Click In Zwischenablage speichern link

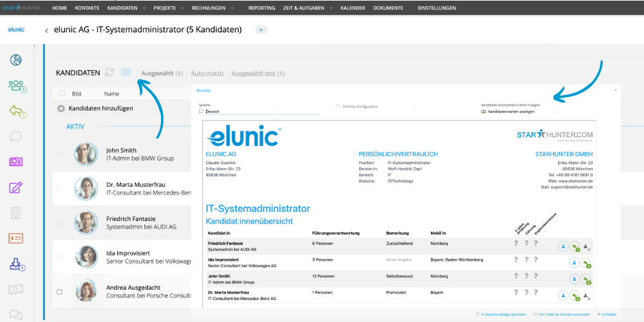(500, 315)
